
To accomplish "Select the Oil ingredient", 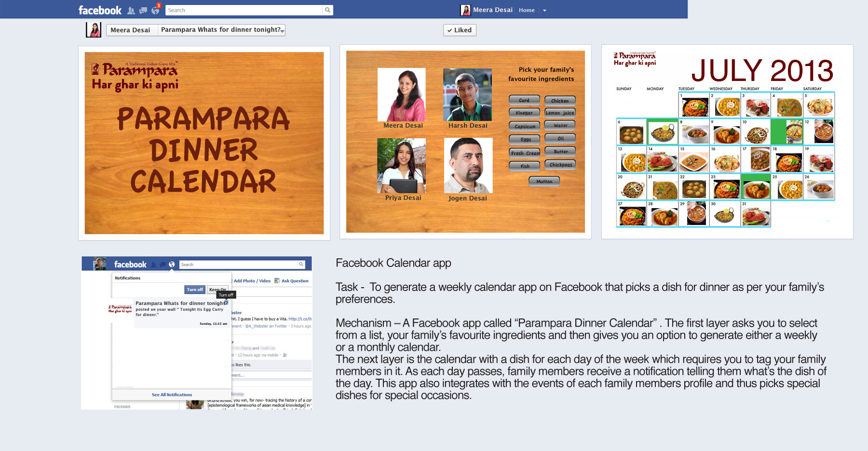I will click(560, 138).
